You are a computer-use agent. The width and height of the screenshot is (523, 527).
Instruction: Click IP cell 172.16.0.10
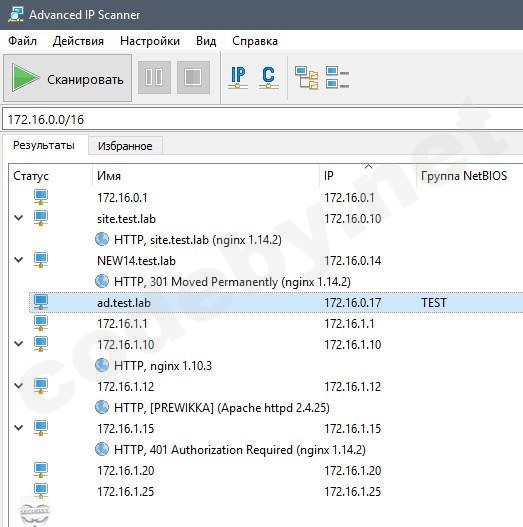(352, 219)
